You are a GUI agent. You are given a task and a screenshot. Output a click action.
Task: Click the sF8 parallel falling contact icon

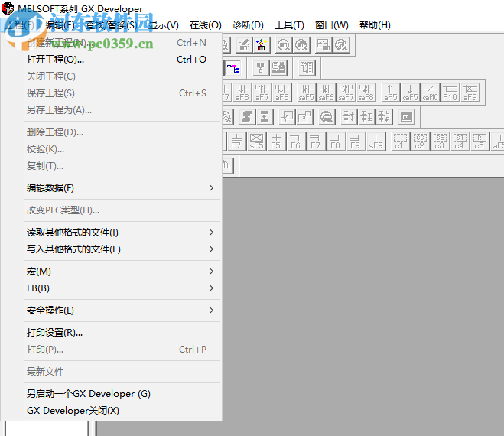(x=242, y=93)
